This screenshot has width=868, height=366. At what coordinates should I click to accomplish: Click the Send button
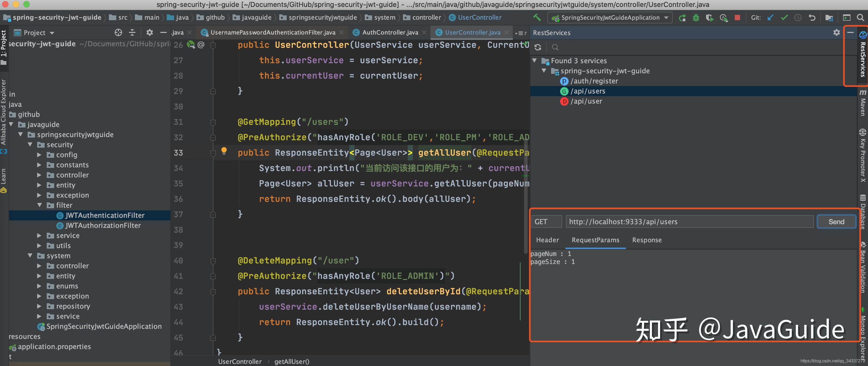tap(836, 222)
